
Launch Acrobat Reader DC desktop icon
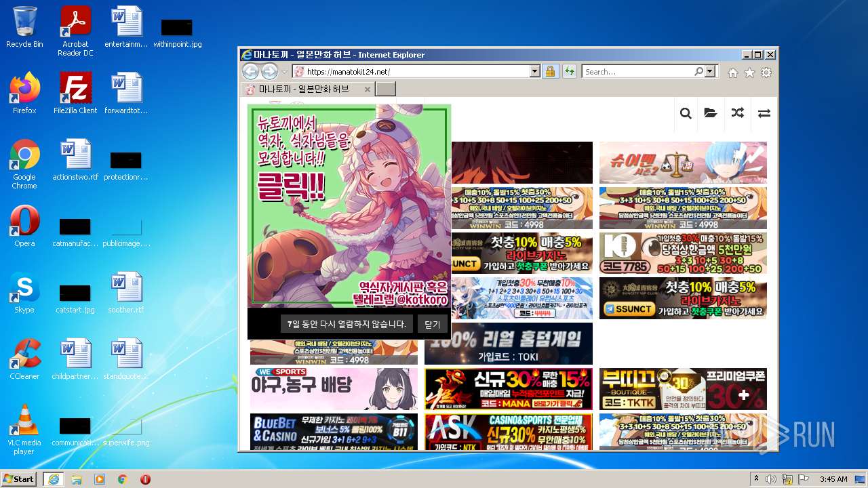75,30
